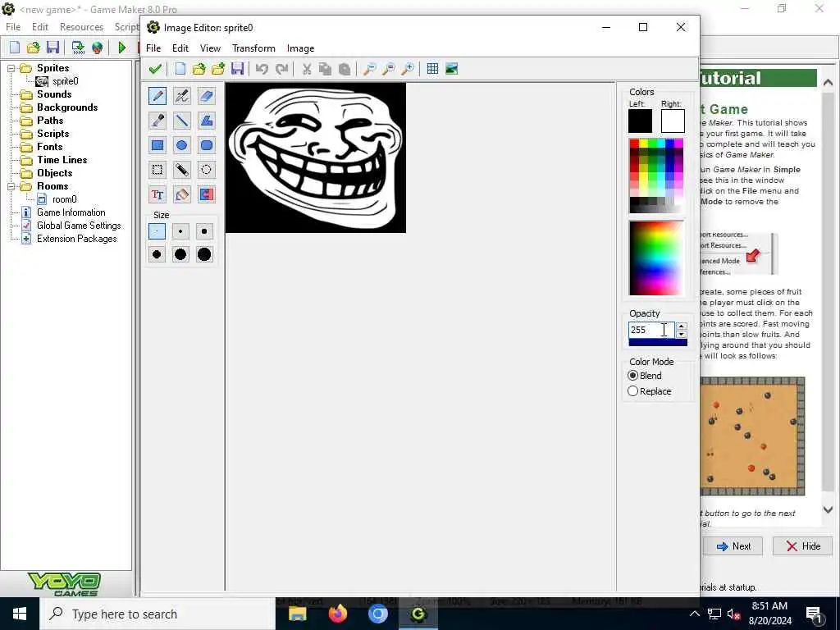Screen dimensions: 840x630
Task: Zoom out with the minus magnifier
Action: (369, 69)
